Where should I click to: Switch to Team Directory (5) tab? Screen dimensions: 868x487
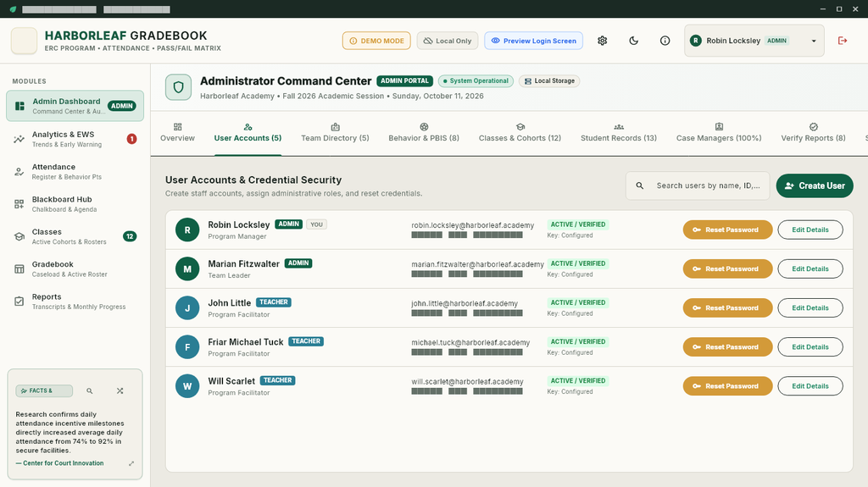(335, 133)
